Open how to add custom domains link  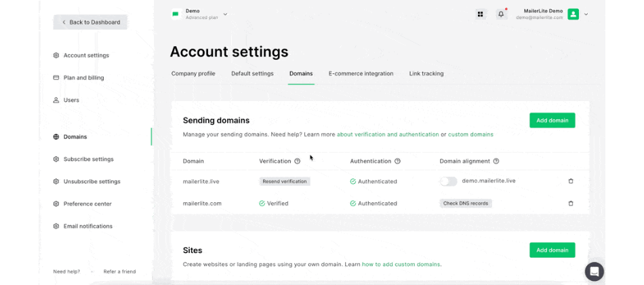(x=401, y=265)
